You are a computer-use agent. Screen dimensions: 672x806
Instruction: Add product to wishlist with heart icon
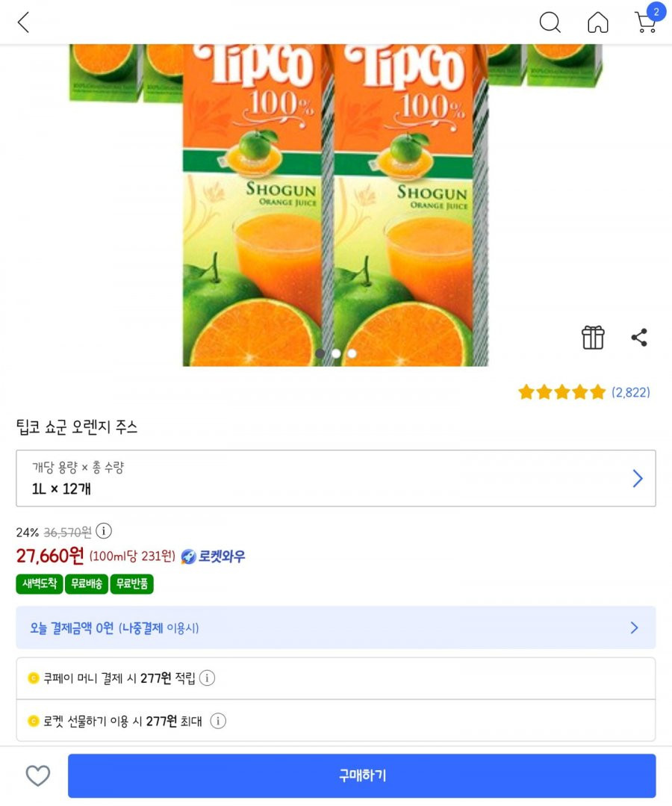(x=38, y=775)
